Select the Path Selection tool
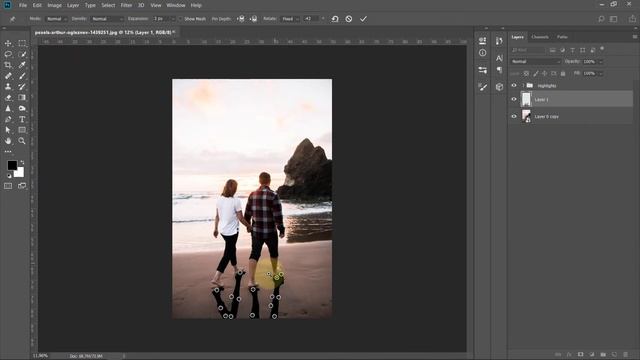The image size is (640, 360). [x=8, y=130]
